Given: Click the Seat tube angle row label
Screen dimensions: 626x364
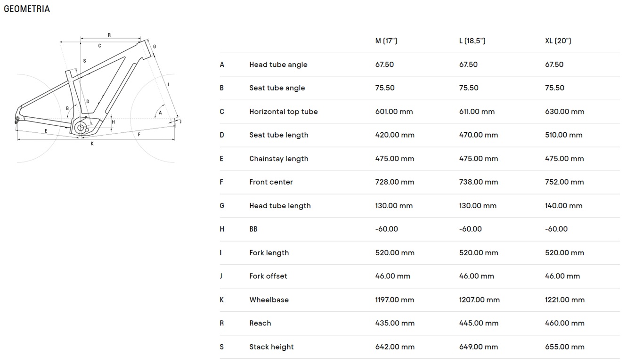Looking at the screenshot, I should [277, 88].
